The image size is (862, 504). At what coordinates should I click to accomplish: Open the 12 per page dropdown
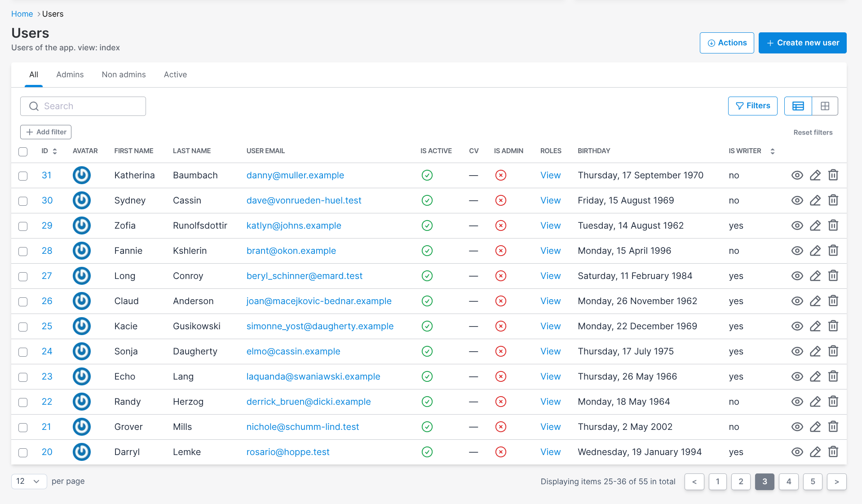click(29, 481)
